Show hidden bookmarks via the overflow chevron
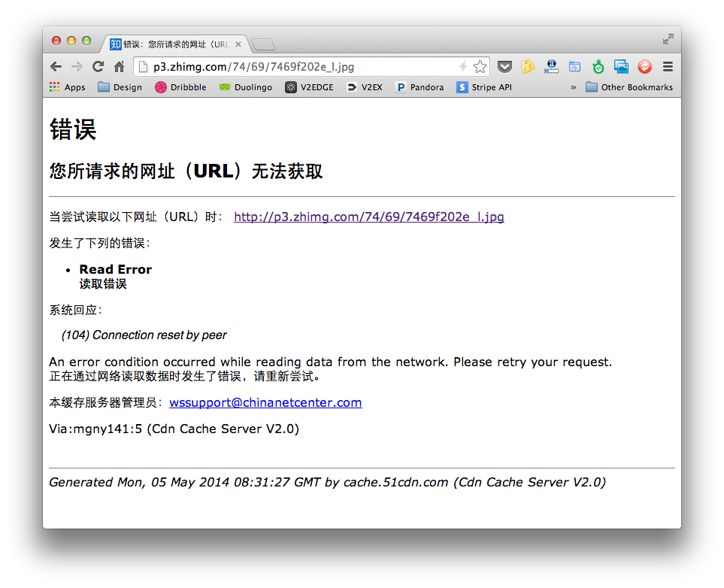The image size is (724, 588). point(574,87)
